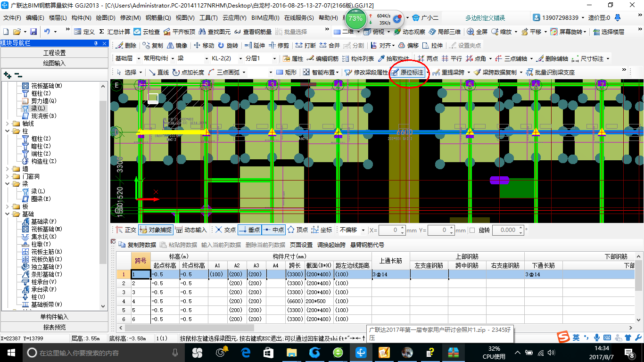Screen dimensions: 644x362
Task: Open 云应用(Y) menu
Action: [234, 18]
